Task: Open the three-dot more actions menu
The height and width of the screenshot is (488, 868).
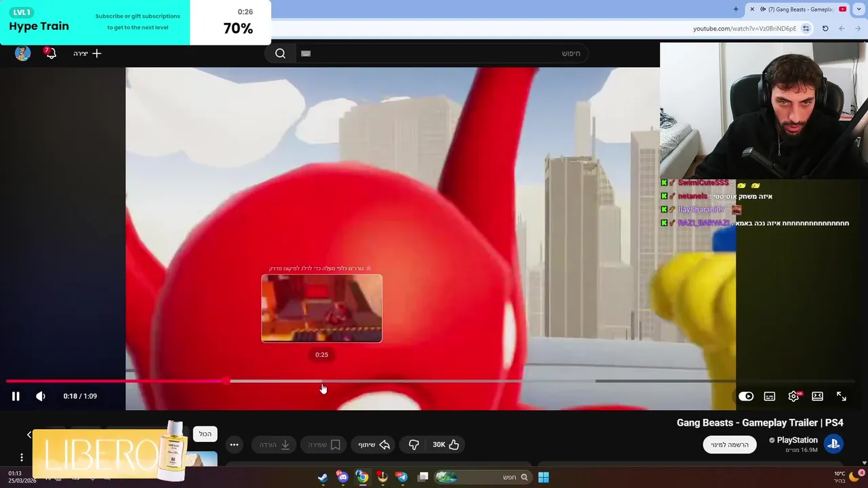Action: 234,445
